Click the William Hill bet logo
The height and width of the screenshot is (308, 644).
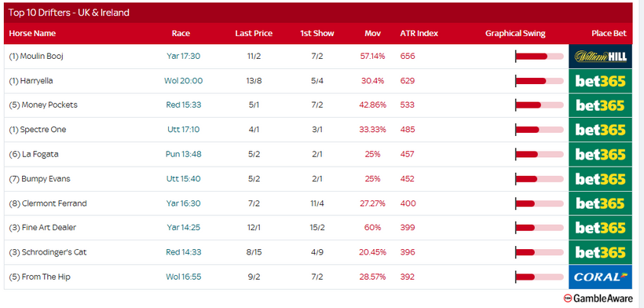[x=601, y=57]
